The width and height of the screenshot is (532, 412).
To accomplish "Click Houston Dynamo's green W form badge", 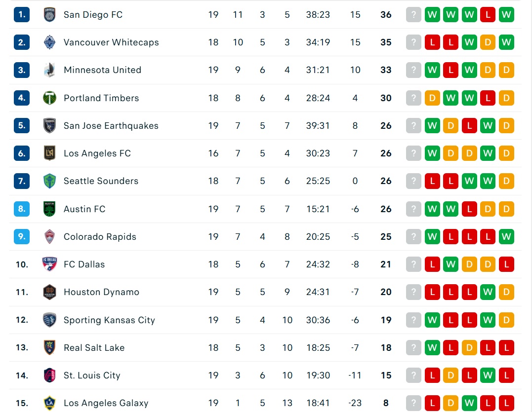I will [x=488, y=292].
